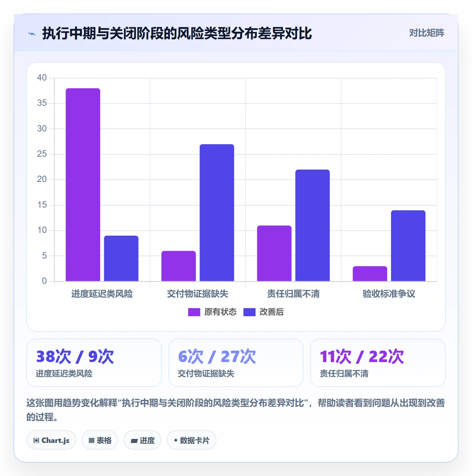Select the Chart.js tag chip
Screen dimensions: 472x476
(x=51, y=440)
